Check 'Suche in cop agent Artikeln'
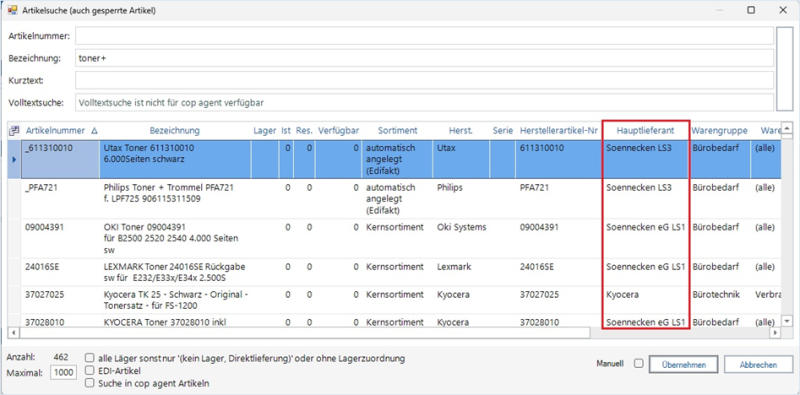 90,383
